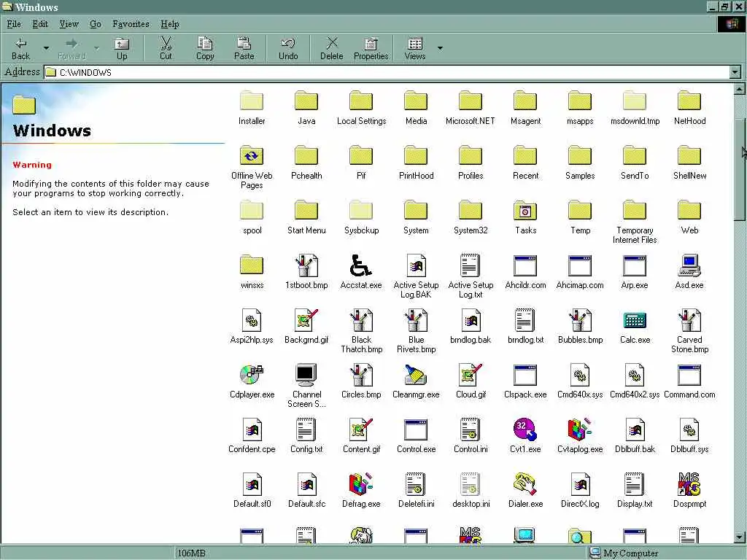
Task: Select the Cleanmgr.exe broom icon
Action: [415, 375]
